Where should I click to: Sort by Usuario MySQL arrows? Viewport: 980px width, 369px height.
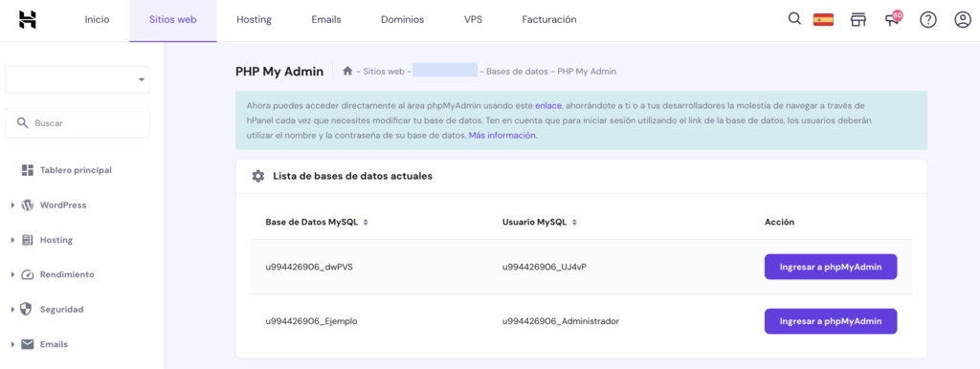pos(574,223)
